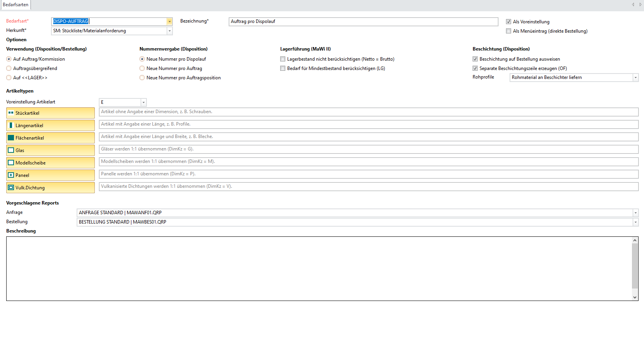The image size is (644, 348).
Task: Click the Paneel article type icon
Action: click(11, 175)
